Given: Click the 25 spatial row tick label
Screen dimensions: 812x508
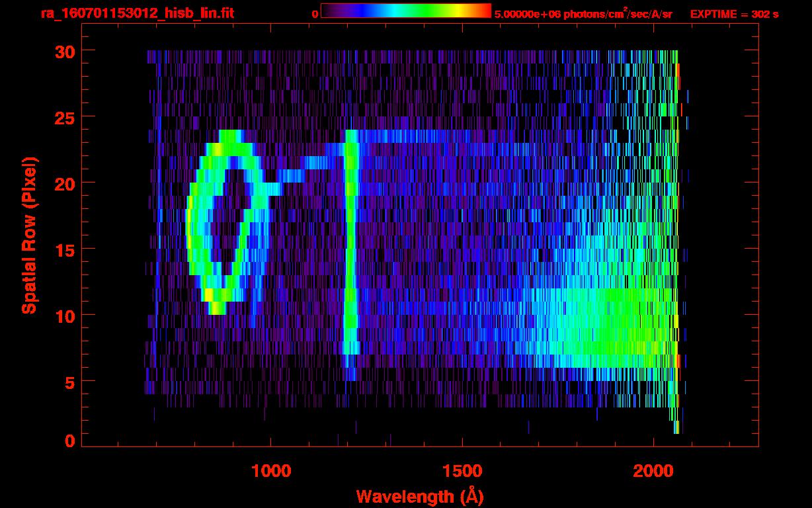Looking at the screenshot, I should coord(65,117).
